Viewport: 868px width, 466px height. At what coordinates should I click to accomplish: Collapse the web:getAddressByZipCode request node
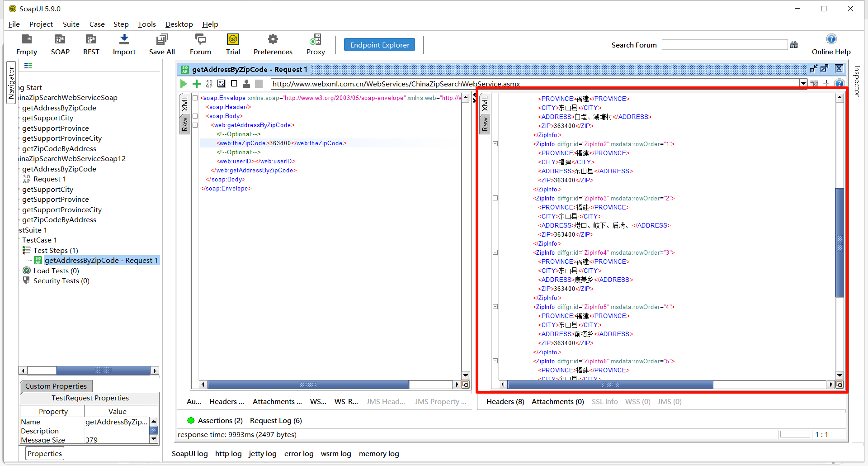coord(195,125)
